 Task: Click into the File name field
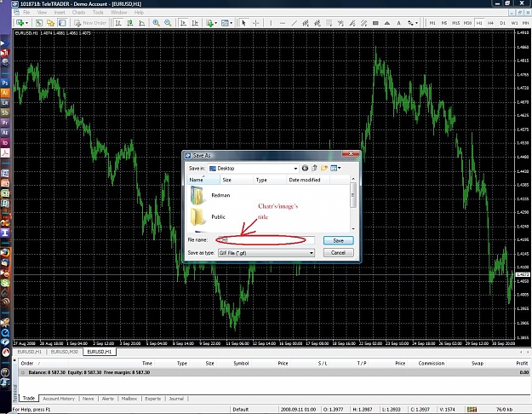pyautogui.click(x=266, y=240)
